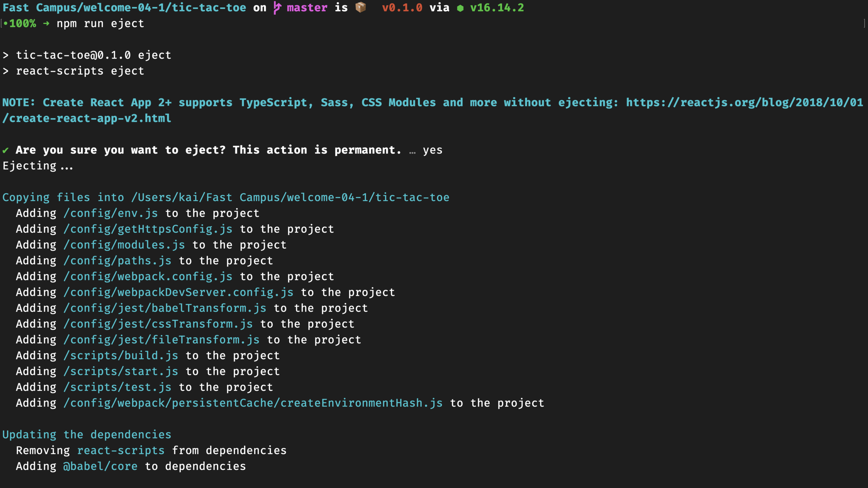Image resolution: width=868 pixels, height=488 pixels.
Task: Click the react-scripts package name
Action: point(121,450)
